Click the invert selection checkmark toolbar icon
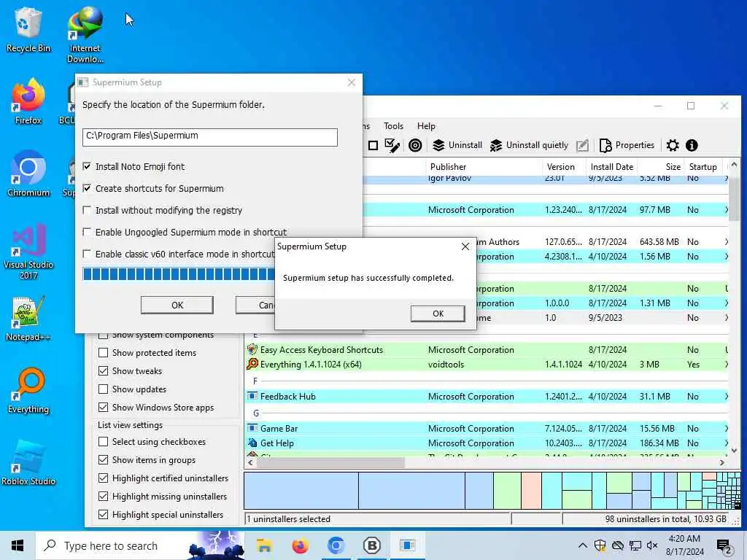 click(x=392, y=145)
